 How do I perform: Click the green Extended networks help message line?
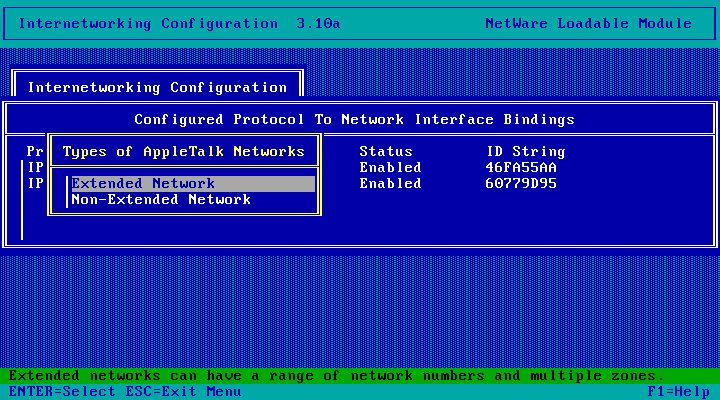click(x=360, y=376)
